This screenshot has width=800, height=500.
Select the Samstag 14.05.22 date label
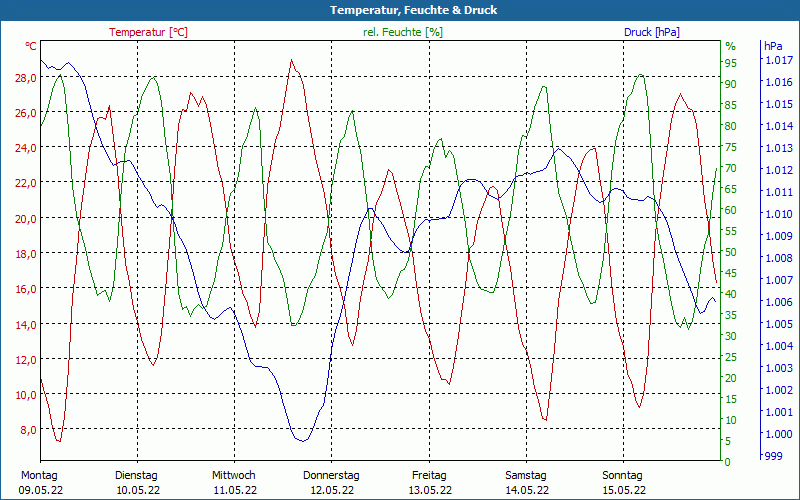(x=525, y=483)
